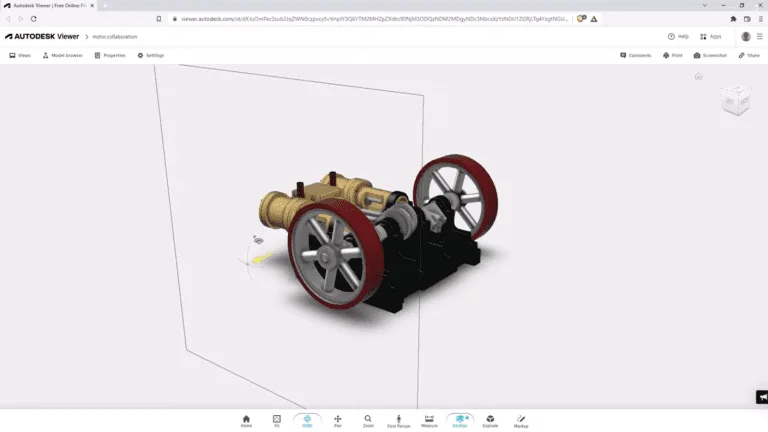Open the Properties panel
Image resolution: width=768 pixels, height=432 pixels.
[110, 55]
